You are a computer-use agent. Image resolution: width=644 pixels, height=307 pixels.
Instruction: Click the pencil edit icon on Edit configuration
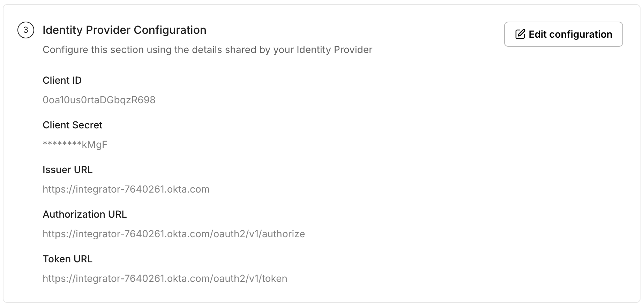pos(520,34)
